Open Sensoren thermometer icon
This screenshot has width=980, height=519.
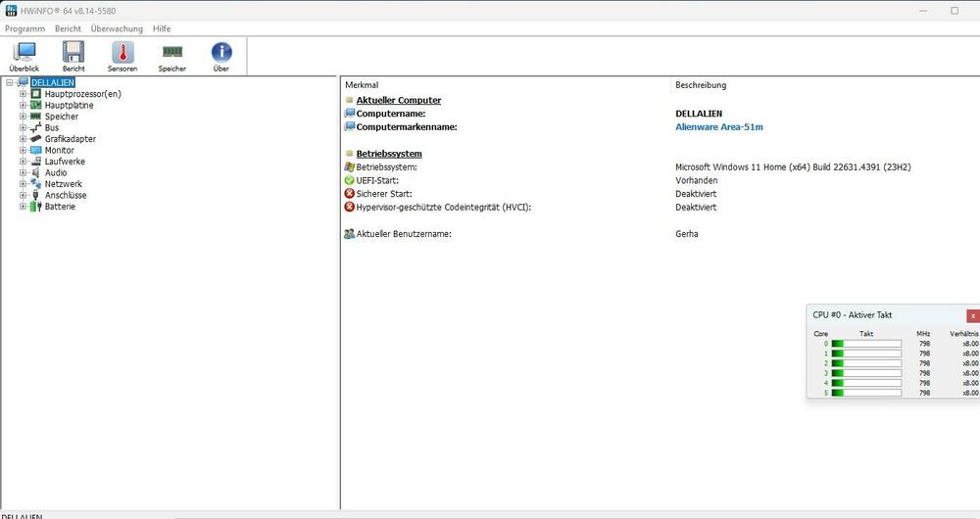click(122, 54)
